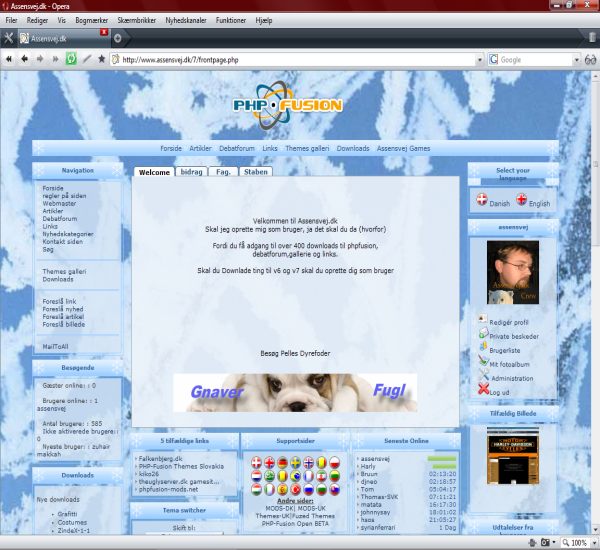Open the Funktioner menu
Image resolution: width=600 pixels, height=550 pixels.
tap(231, 20)
